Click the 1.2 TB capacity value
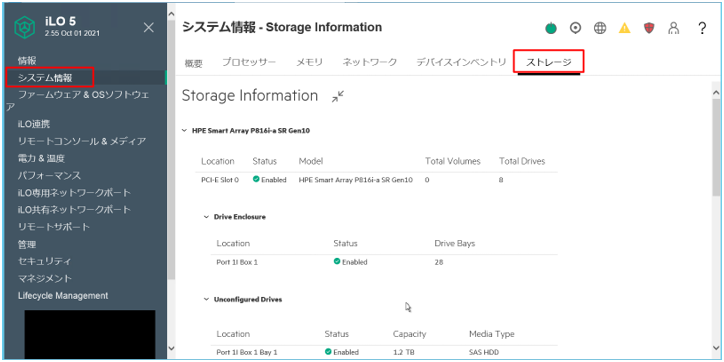The image size is (724, 362). coord(404,352)
